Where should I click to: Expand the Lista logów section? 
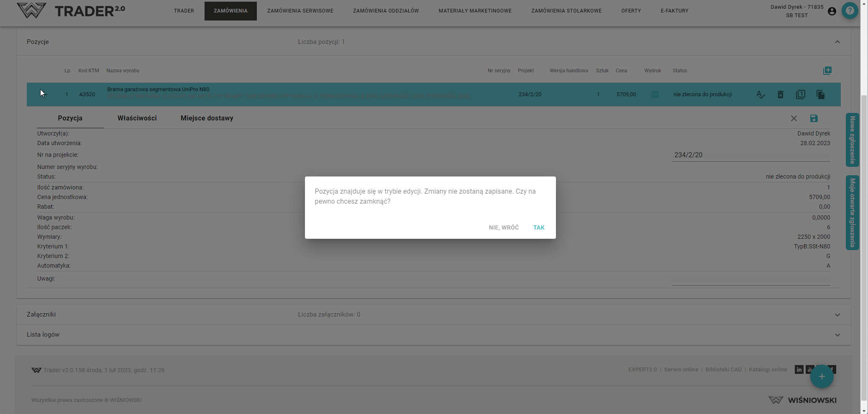[837, 335]
